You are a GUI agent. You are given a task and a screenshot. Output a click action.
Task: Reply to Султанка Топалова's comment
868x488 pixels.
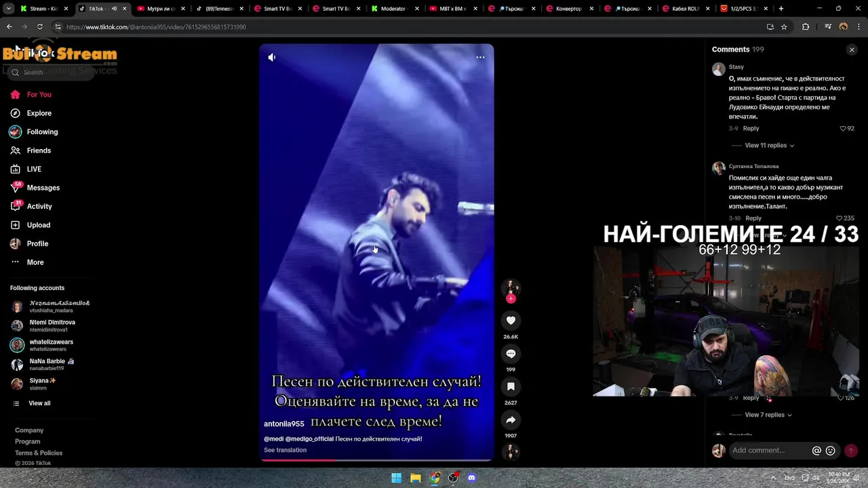click(x=753, y=218)
